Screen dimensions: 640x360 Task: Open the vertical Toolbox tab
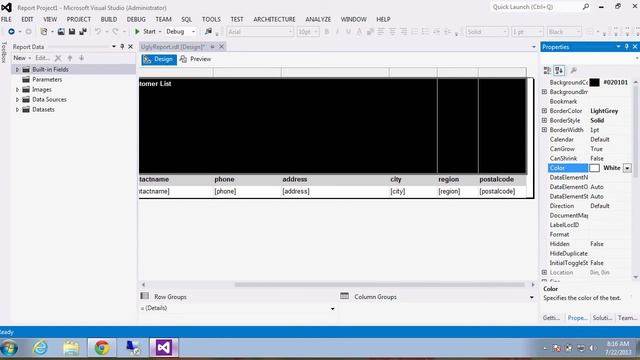pyautogui.click(x=4, y=52)
